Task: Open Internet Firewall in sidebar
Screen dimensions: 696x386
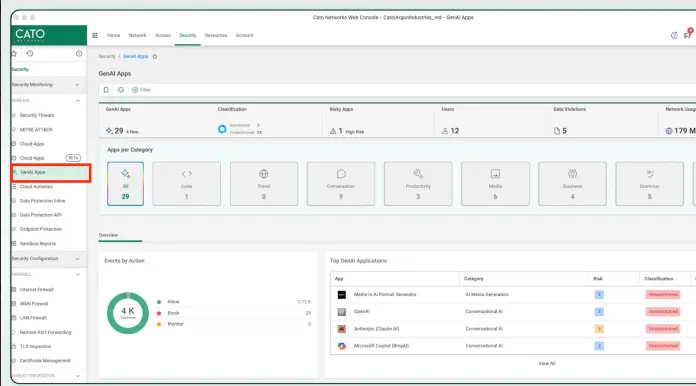Action: point(37,290)
